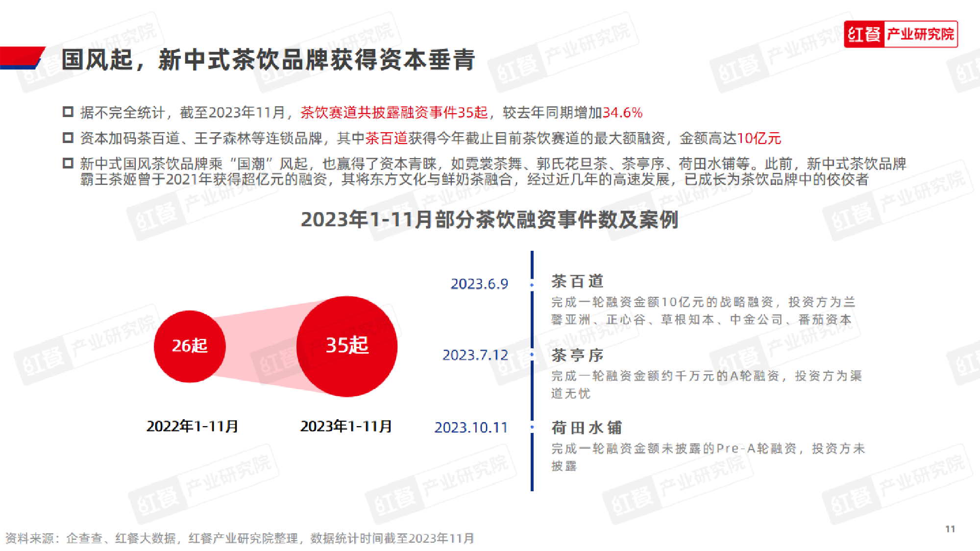The width and height of the screenshot is (980, 551).
Task: Click the timeline dot beside 2023.10.11
Action: point(532,427)
